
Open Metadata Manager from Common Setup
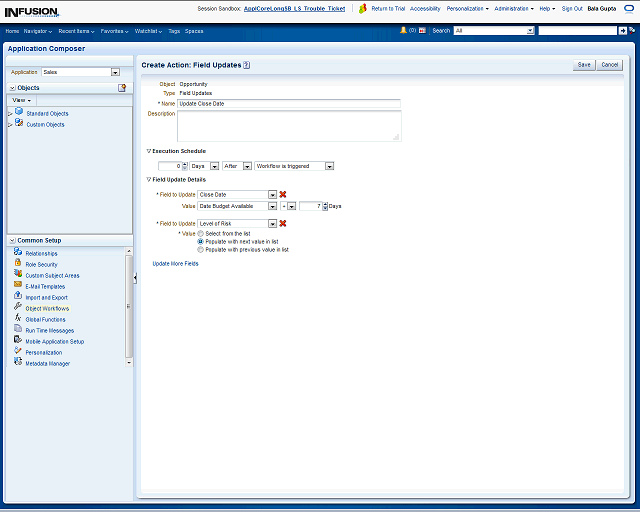click(47, 363)
